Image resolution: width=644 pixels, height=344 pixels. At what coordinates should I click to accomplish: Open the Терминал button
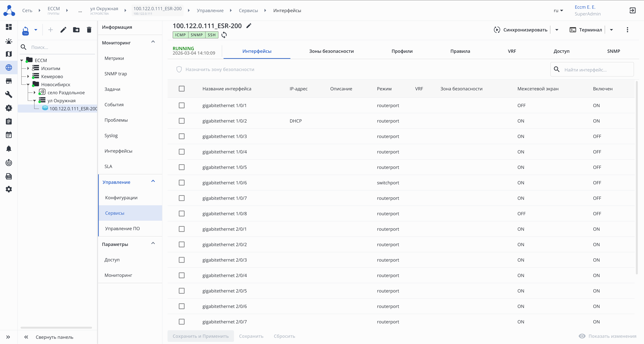[x=586, y=30]
